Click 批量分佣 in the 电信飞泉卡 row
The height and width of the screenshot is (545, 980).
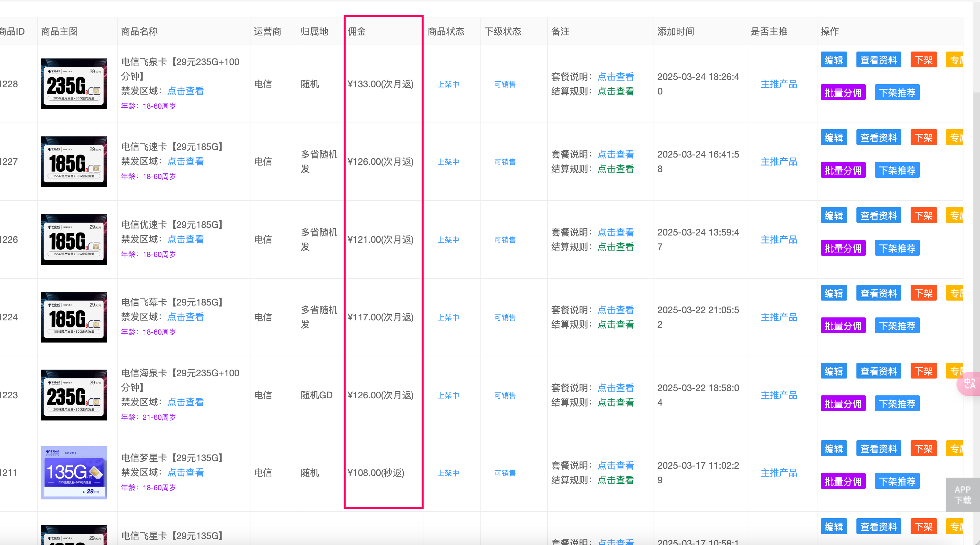[x=843, y=92]
